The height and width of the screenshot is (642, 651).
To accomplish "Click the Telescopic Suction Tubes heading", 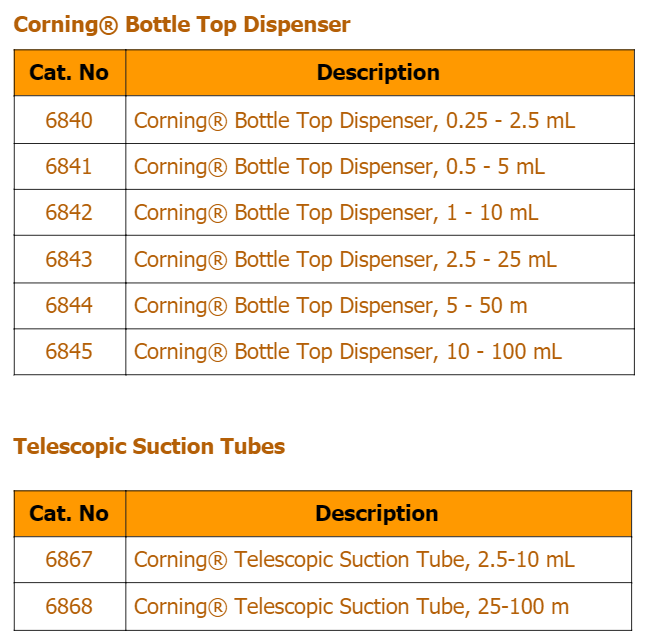I will pos(149,447).
